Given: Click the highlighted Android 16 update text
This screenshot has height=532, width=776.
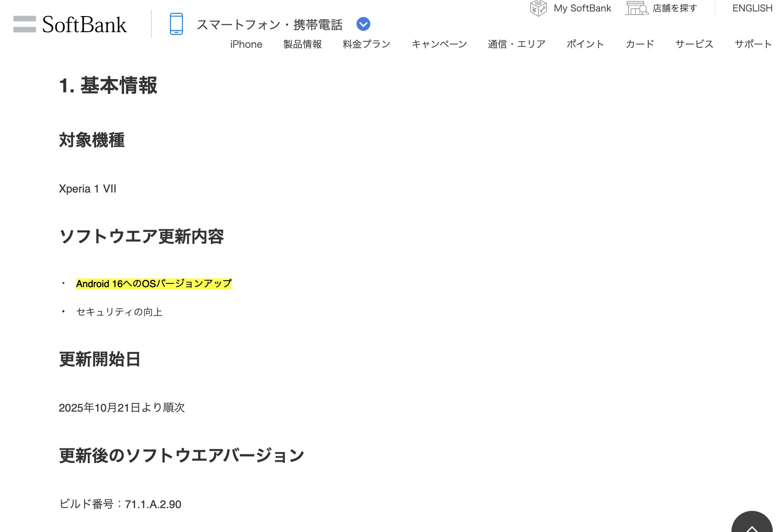Looking at the screenshot, I should point(153,284).
